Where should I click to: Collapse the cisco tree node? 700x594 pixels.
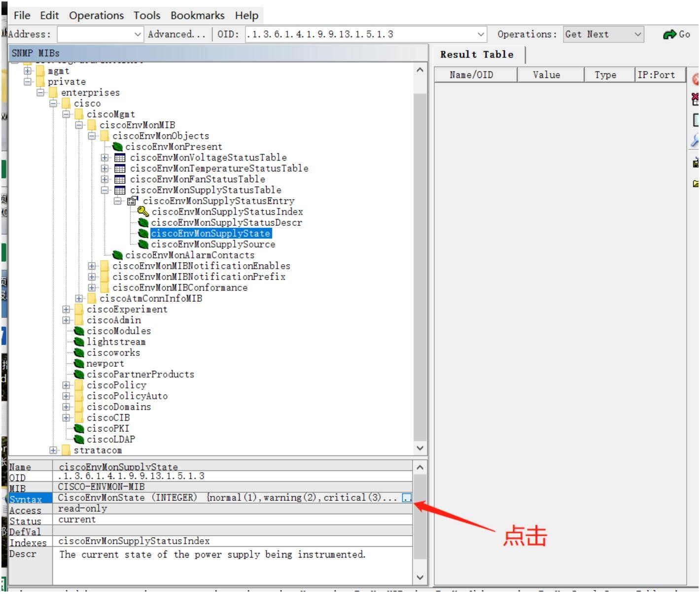tap(53, 104)
